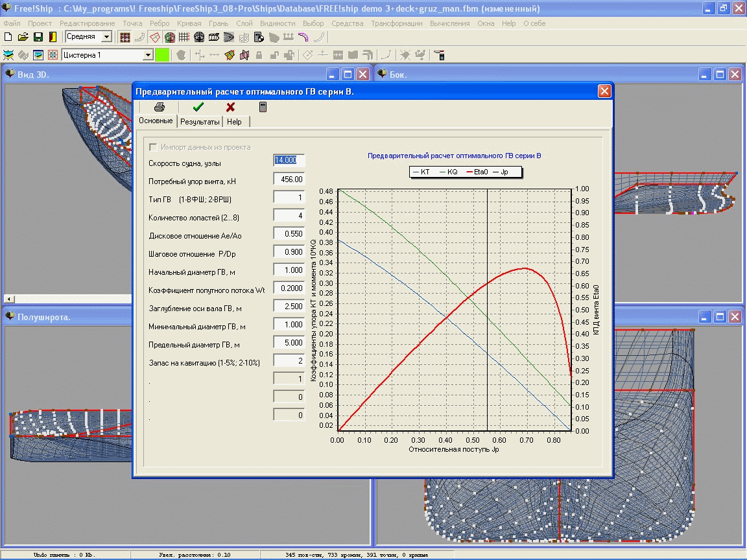Open the Вычисления menu
Viewport: 747px width, 560px height.
(x=450, y=23)
